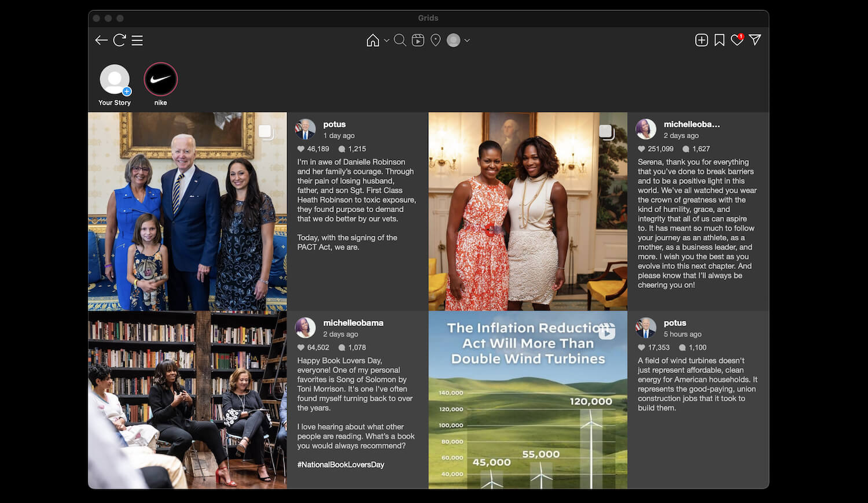Like the post with 17,353 likes

pyautogui.click(x=641, y=347)
